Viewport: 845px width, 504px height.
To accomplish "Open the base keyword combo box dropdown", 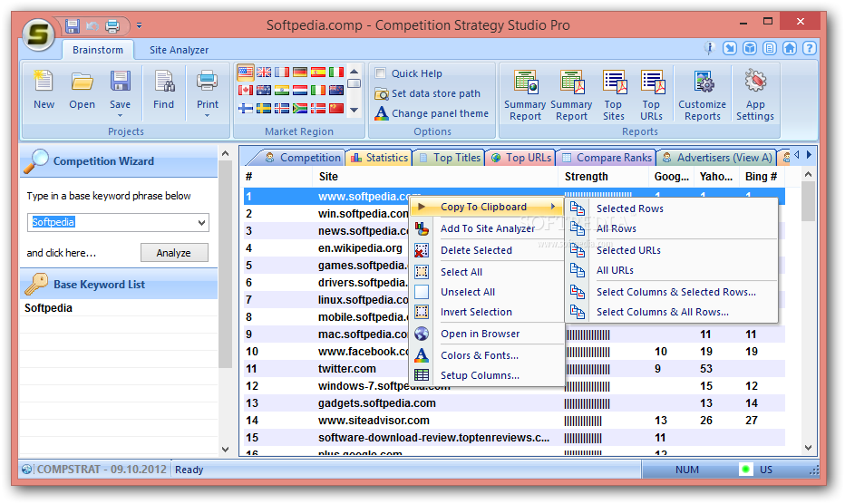I will point(201,223).
